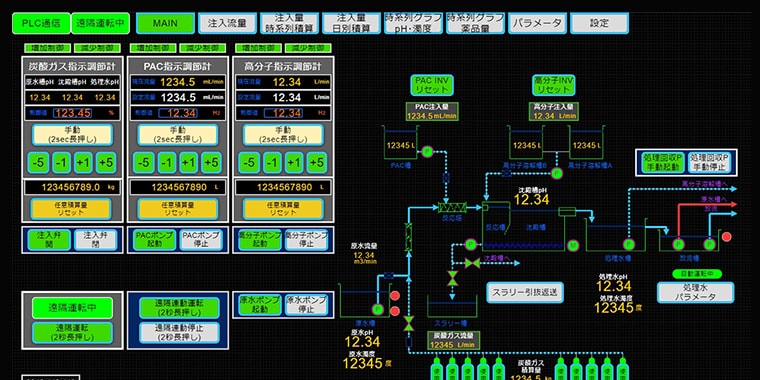The image size is (760, 380).
Task: Click -5 in the 炭酸ガス指示調節計 panel
Action: (38, 163)
